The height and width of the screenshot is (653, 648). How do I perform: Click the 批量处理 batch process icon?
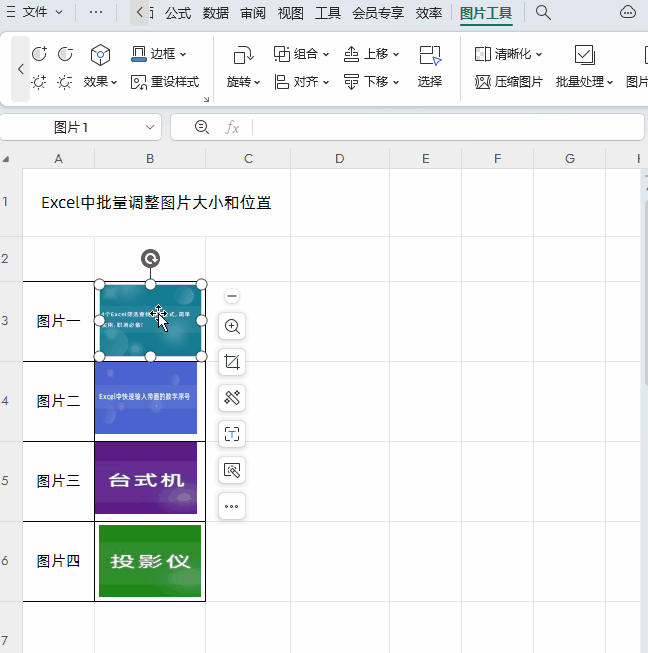pyautogui.click(x=585, y=55)
